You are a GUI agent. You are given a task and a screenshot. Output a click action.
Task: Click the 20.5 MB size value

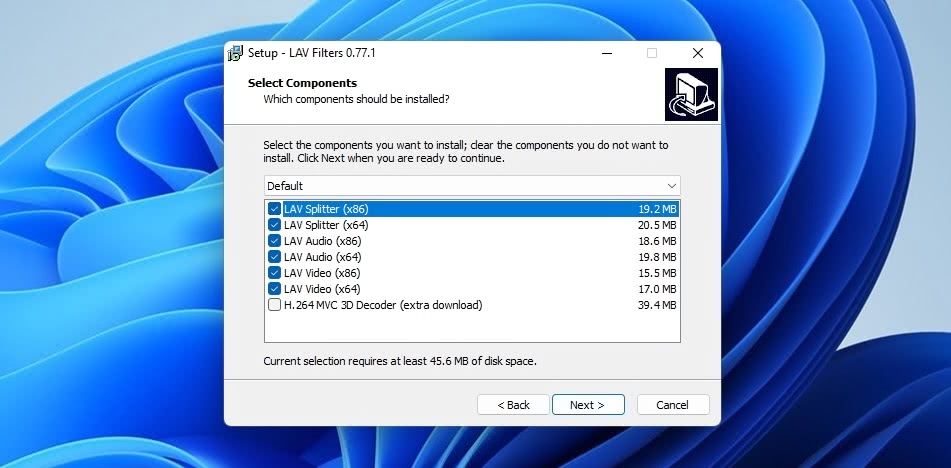tap(657, 225)
